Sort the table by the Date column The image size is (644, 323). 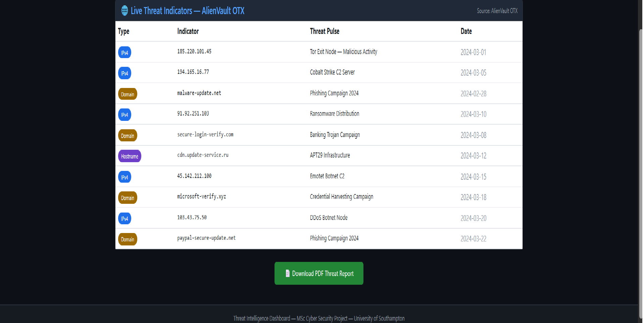[x=466, y=31]
